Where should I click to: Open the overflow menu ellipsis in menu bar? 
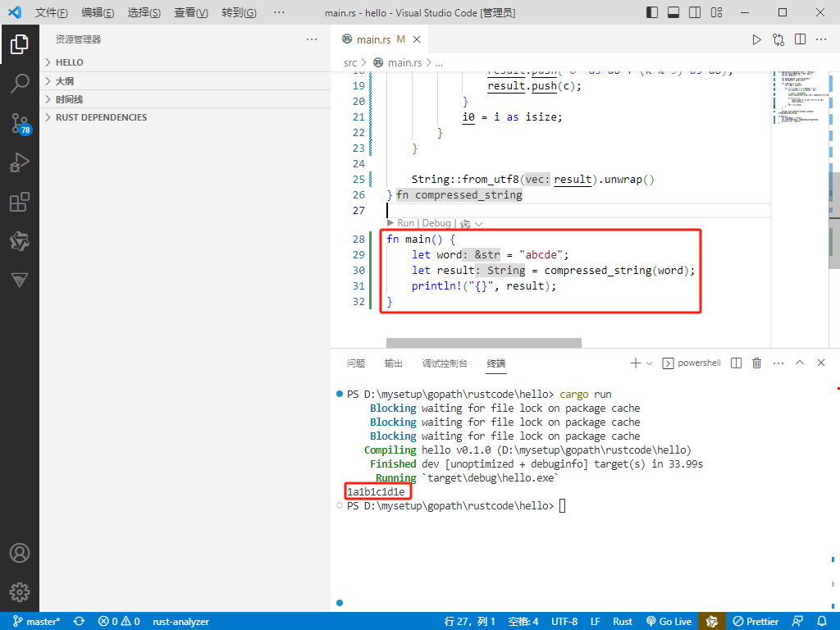[279, 12]
